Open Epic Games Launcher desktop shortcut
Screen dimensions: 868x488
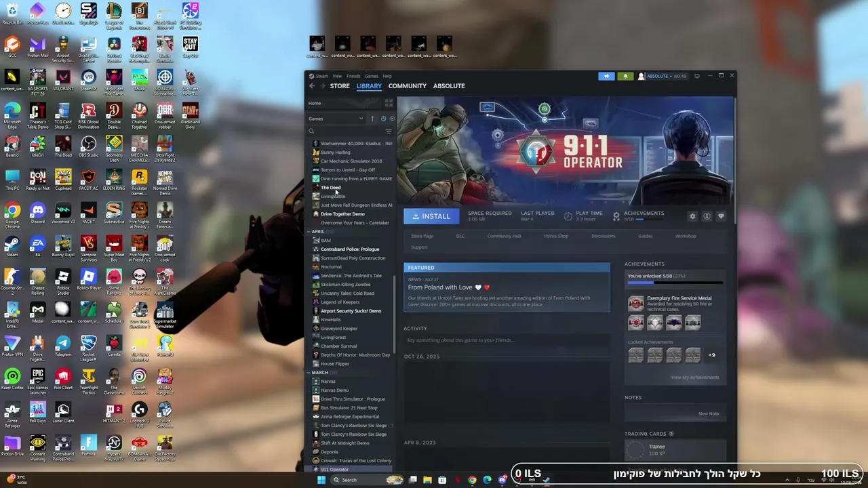pos(37,382)
